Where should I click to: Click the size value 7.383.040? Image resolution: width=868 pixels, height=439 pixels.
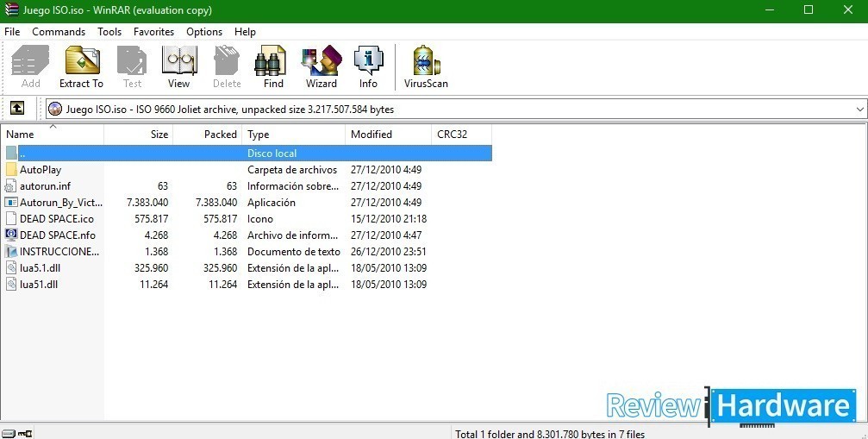[x=147, y=202]
